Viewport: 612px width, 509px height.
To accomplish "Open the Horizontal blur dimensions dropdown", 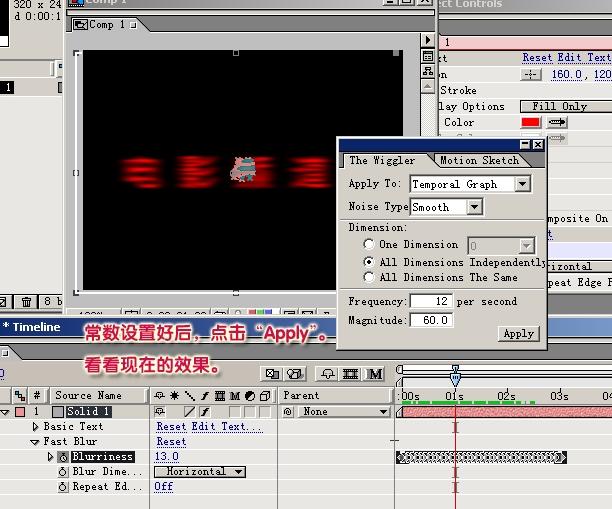I will pyautogui.click(x=200, y=472).
